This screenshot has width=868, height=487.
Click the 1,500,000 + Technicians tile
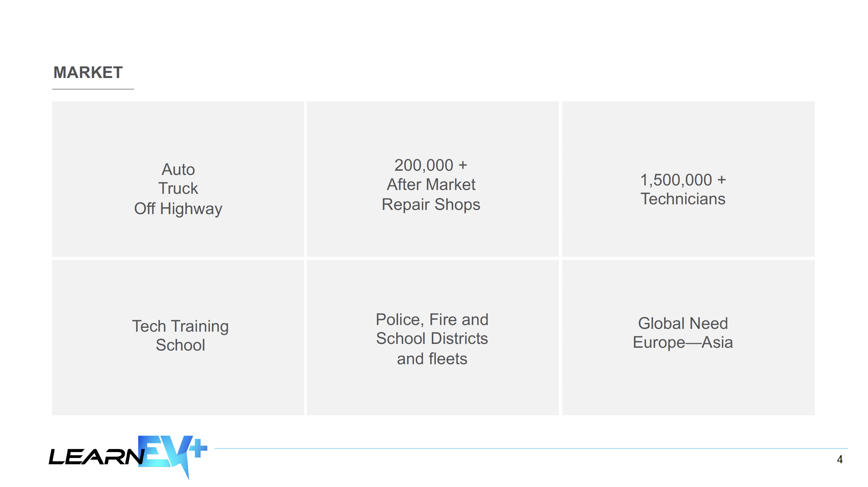pyautogui.click(x=688, y=179)
